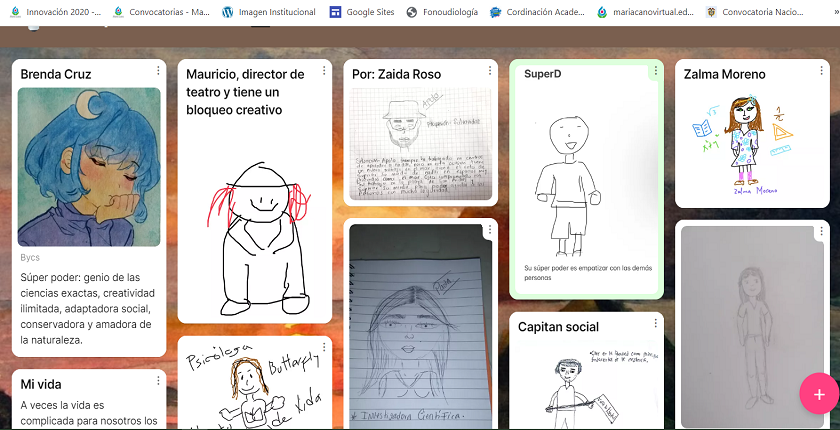Viewport: 840px width, 430px height.
Task: Open the blue-haired girl illustration
Action: (x=89, y=167)
